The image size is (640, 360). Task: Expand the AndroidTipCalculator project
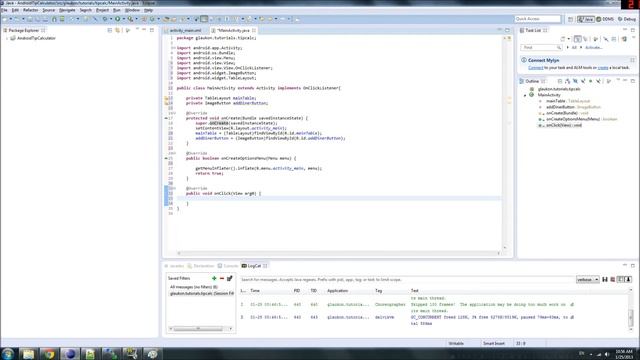(7, 38)
